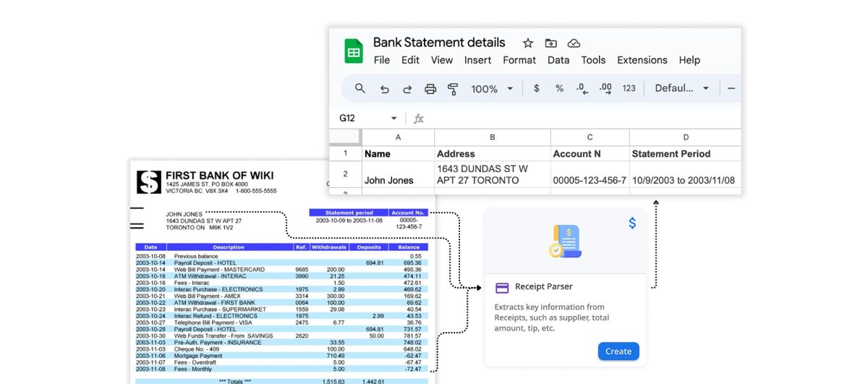The height and width of the screenshot is (384, 868).
Task: Click the Name header cell
Action: point(398,153)
